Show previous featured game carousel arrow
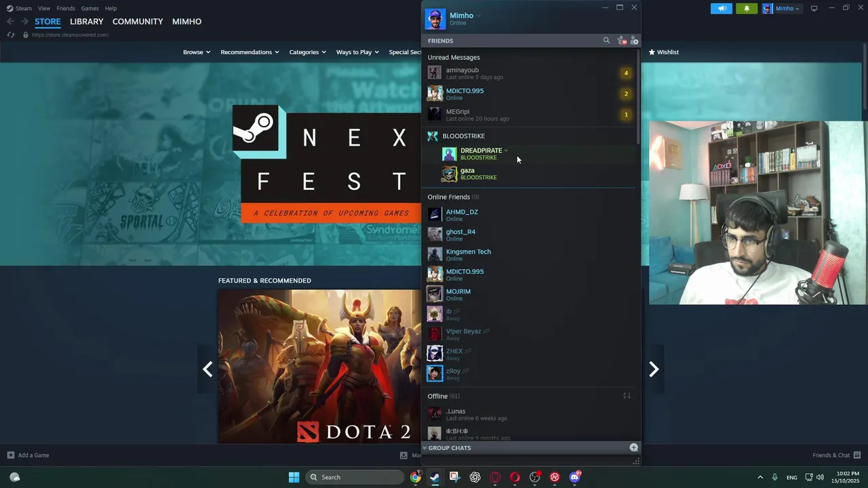The image size is (868, 488). click(x=208, y=369)
